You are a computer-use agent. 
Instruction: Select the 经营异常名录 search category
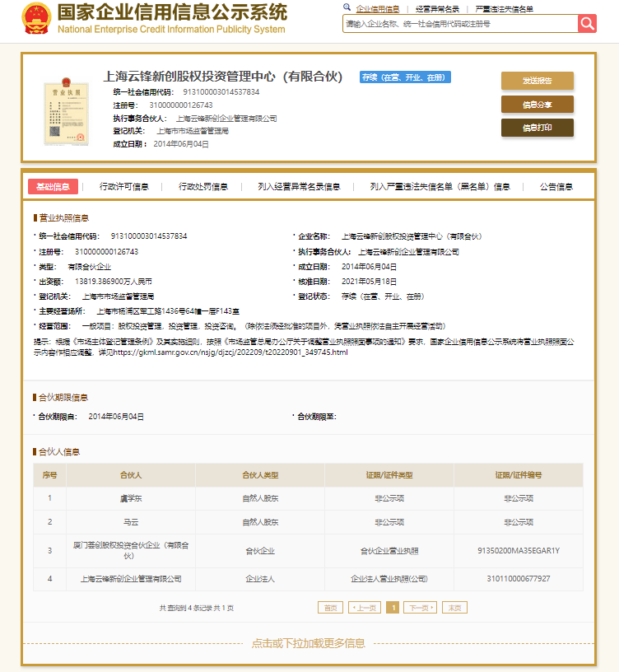coord(437,9)
